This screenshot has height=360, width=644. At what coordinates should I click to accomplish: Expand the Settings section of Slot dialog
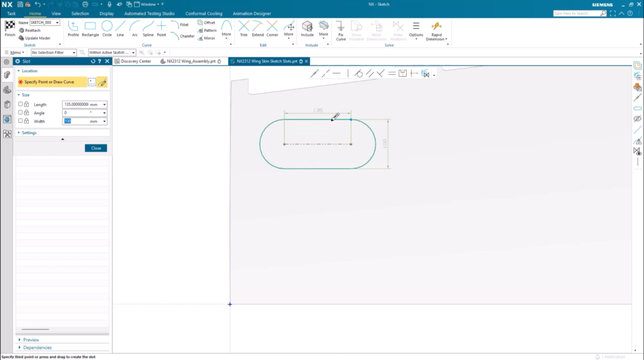coord(29,133)
